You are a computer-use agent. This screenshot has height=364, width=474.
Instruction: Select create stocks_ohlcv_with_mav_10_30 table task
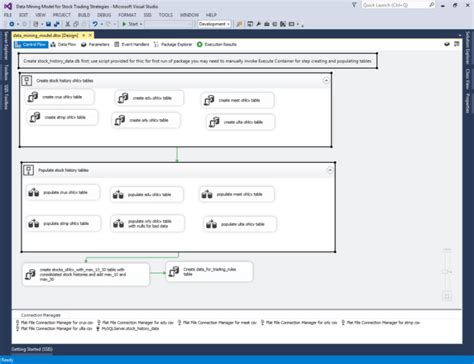pyautogui.click(x=86, y=275)
